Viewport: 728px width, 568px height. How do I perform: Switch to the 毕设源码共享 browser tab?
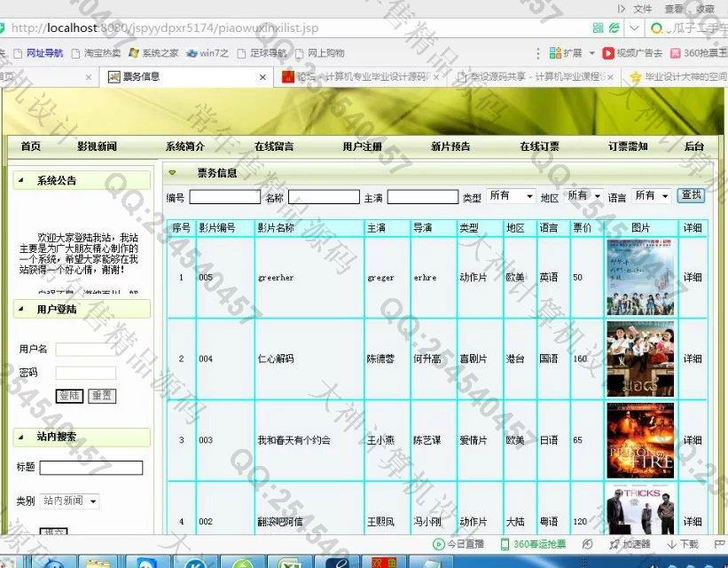pos(535,76)
